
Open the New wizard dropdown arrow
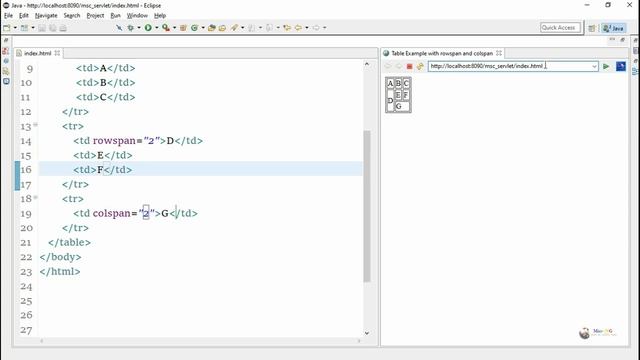pyautogui.click(x=15, y=28)
